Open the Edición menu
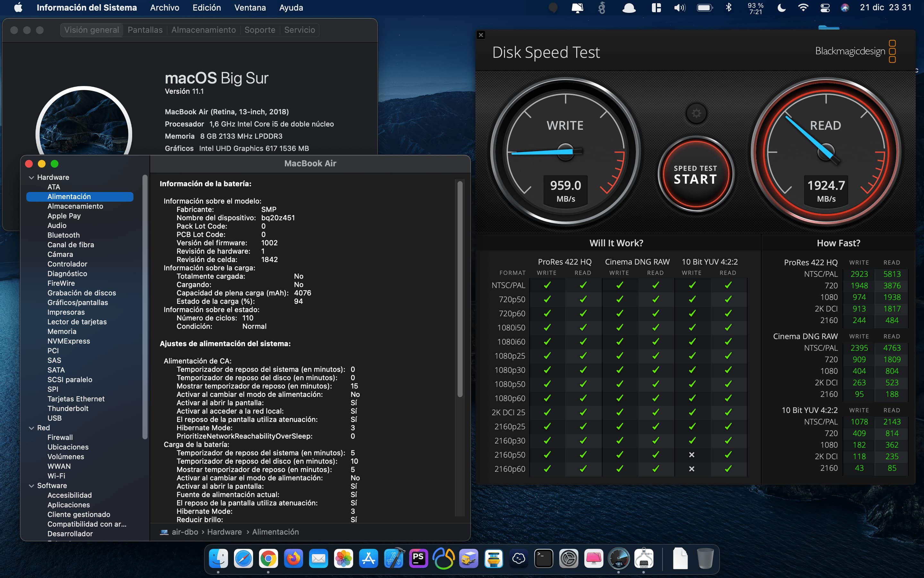Image resolution: width=924 pixels, height=578 pixels. (207, 8)
